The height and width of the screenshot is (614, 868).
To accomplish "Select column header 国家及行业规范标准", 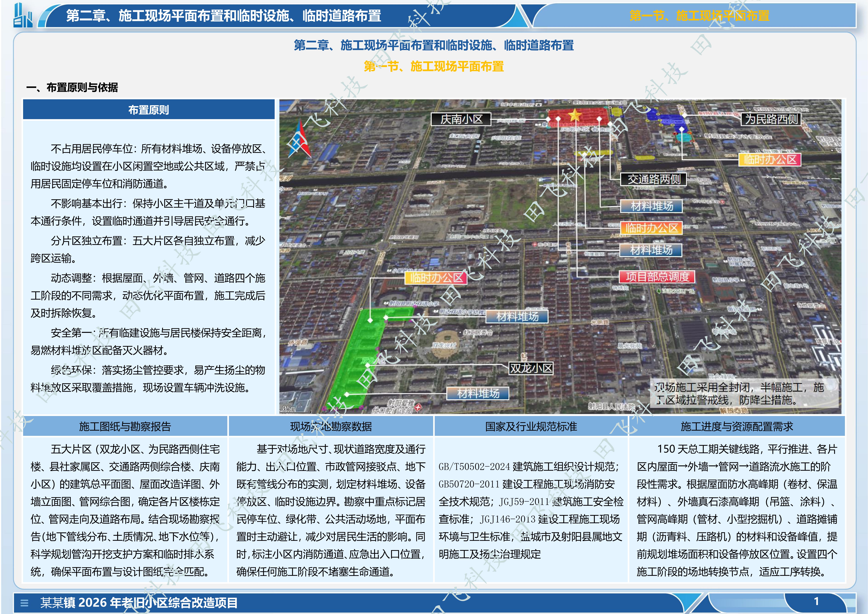I will point(531,426).
